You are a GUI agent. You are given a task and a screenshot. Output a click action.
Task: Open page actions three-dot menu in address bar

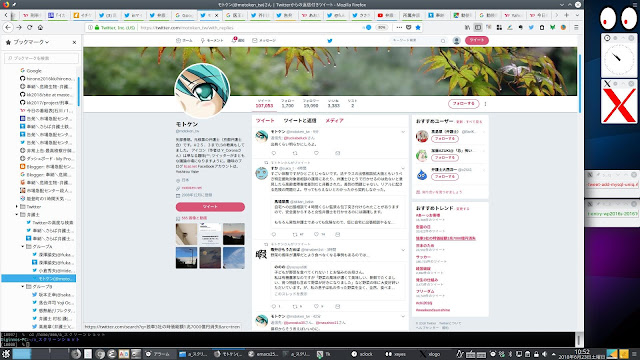click(399, 27)
